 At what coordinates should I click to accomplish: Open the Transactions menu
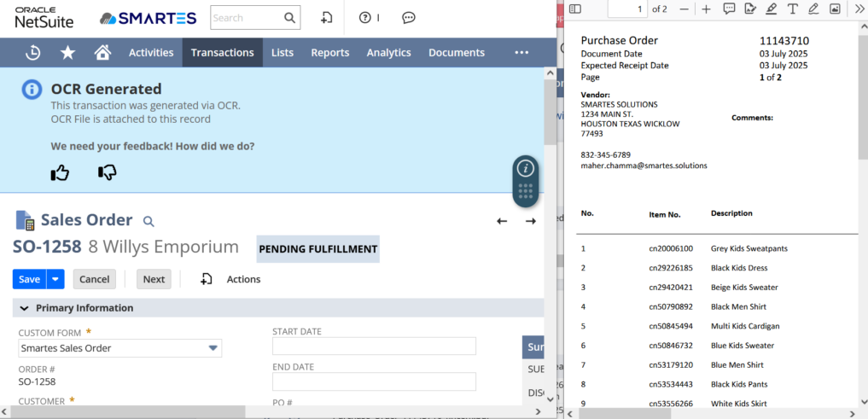coord(222,53)
